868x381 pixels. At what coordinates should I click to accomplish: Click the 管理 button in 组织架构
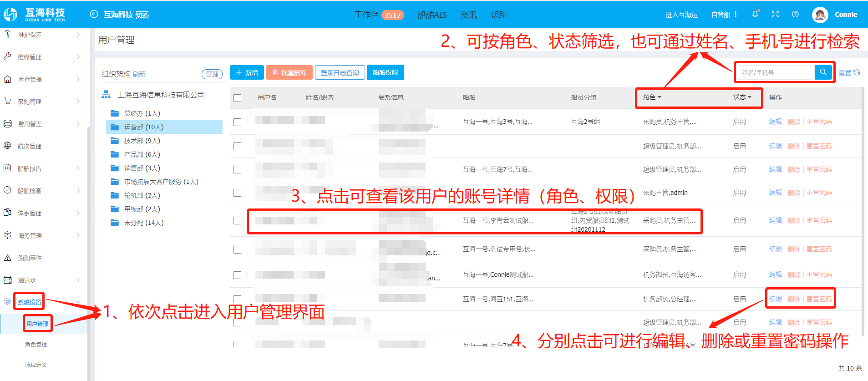pos(212,74)
